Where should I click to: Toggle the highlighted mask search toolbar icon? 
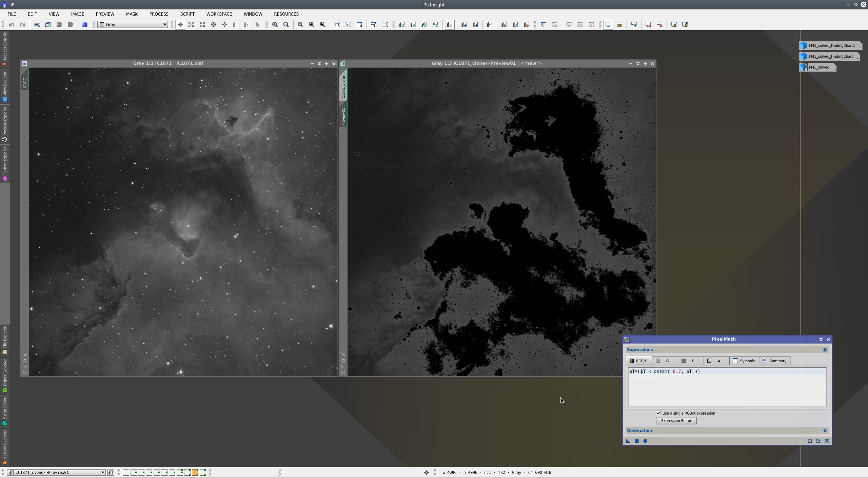[450, 24]
